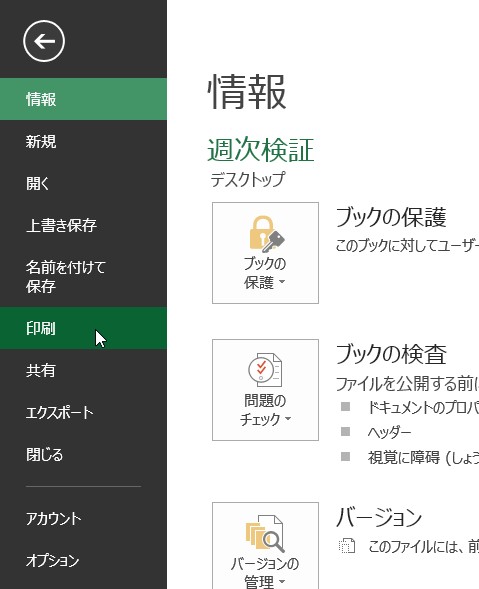Choose 上書き保存 in the sidebar
This screenshot has width=479, height=589.
point(83,225)
